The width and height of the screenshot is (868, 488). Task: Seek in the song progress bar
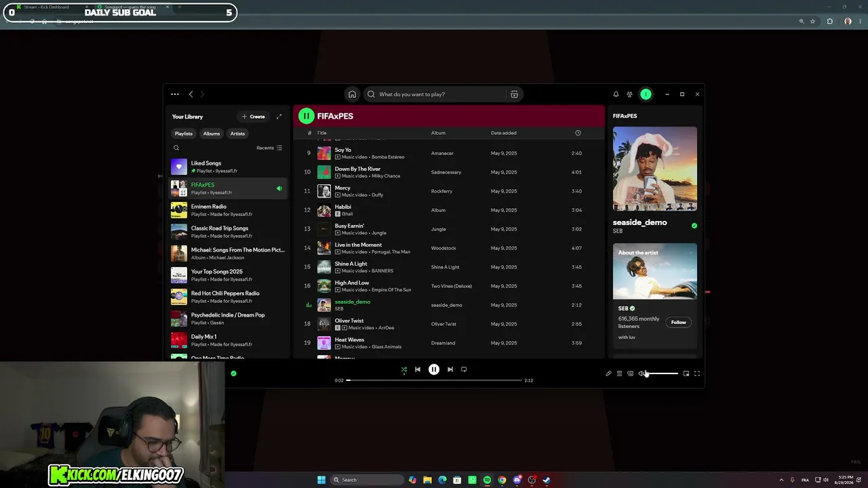coord(434,380)
